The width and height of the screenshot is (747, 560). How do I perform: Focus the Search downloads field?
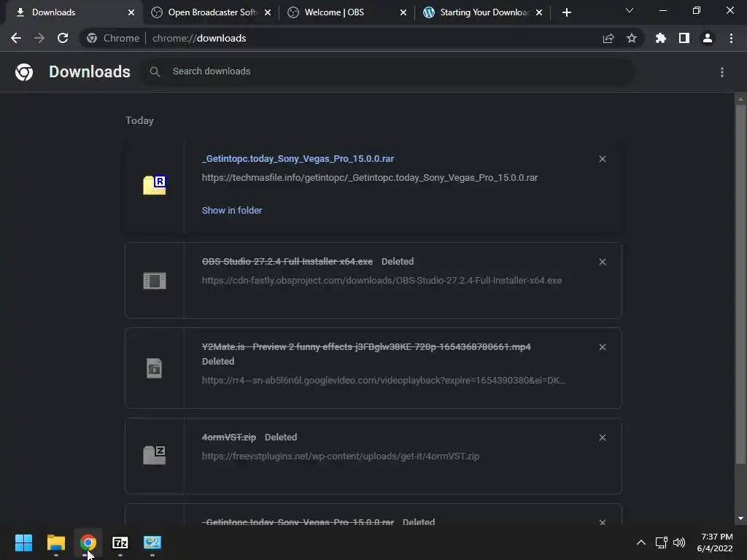(388, 72)
